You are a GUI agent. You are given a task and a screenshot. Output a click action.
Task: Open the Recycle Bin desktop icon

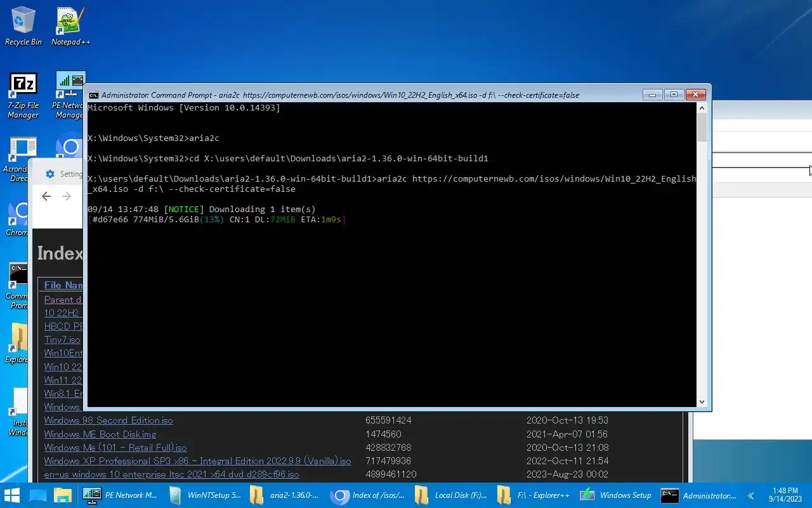pyautogui.click(x=23, y=26)
